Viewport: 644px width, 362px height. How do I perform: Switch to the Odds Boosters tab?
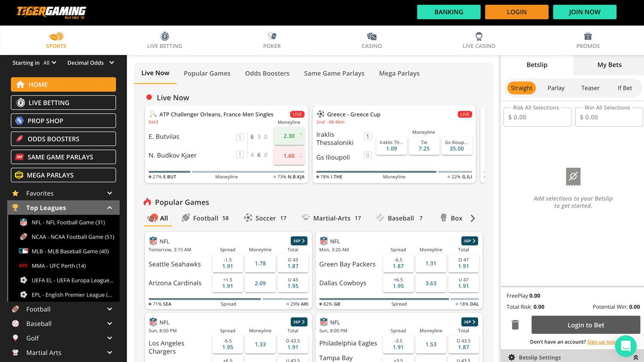point(267,73)
